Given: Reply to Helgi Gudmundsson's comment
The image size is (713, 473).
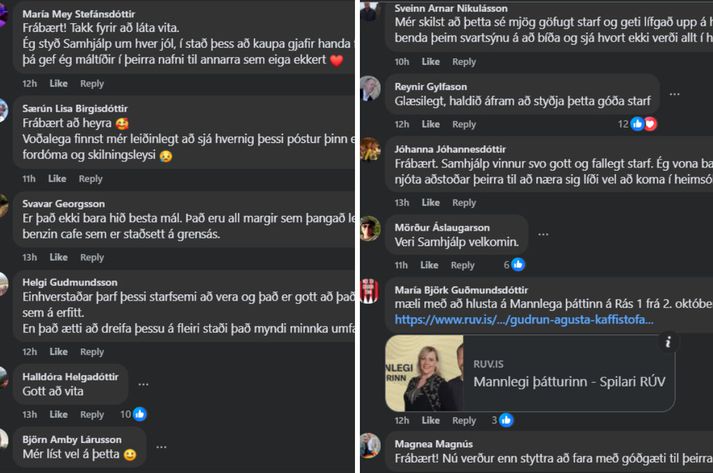Looking at the screenshot, I should click(91, 351).
